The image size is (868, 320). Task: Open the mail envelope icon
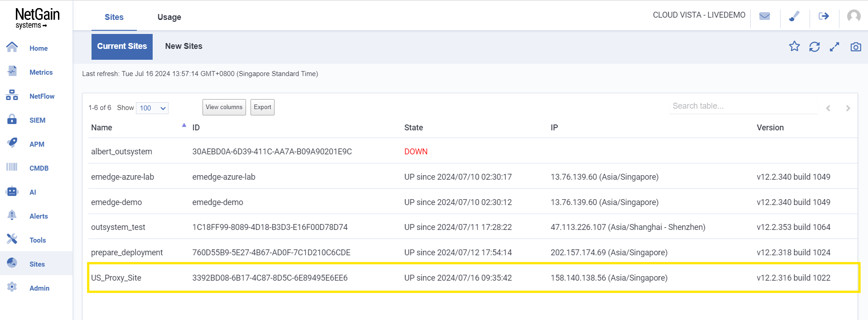click(765, 16)
